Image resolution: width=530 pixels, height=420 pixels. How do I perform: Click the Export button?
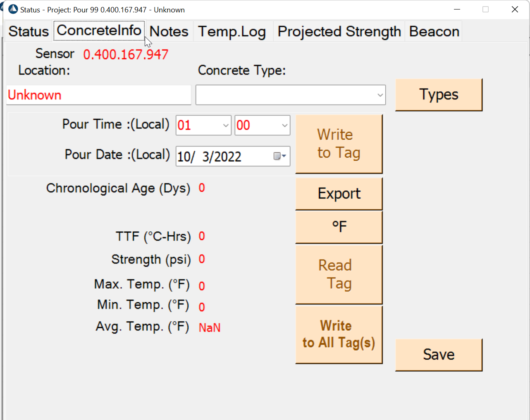click(x=339, y=194)
